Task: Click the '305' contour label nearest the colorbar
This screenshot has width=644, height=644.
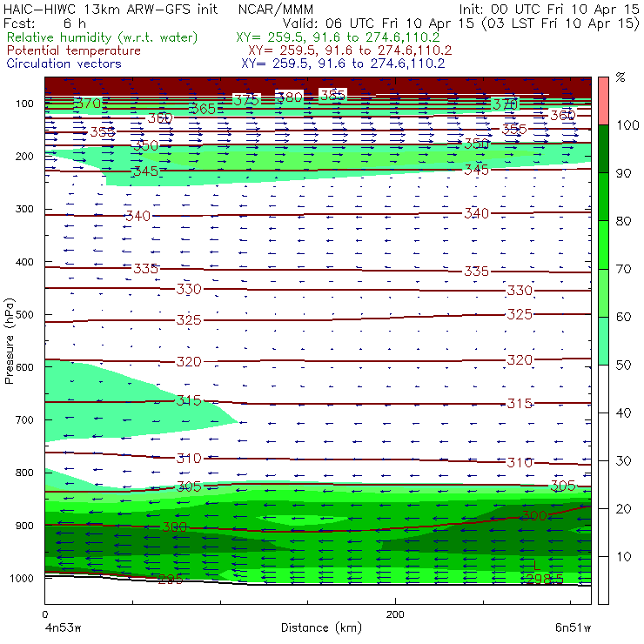Action: 563,486
